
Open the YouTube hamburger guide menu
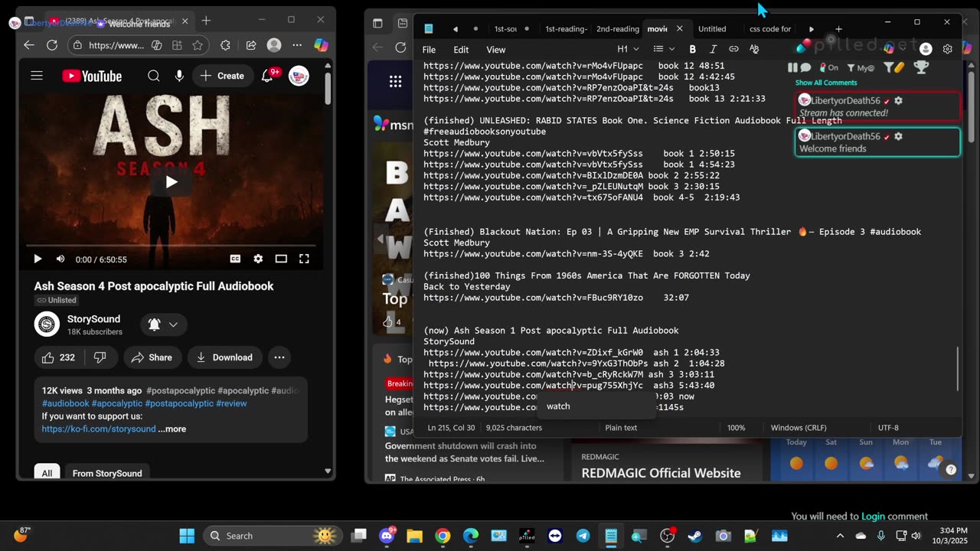37,76
